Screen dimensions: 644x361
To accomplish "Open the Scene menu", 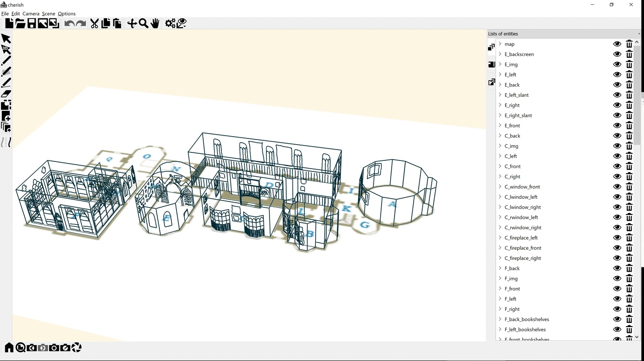I will [x=48, y=14].
